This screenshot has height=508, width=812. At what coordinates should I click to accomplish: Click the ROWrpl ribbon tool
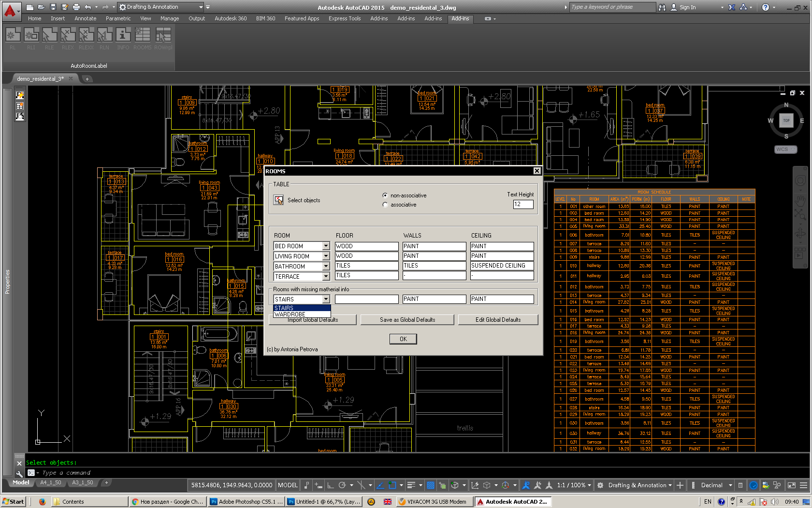163,35
